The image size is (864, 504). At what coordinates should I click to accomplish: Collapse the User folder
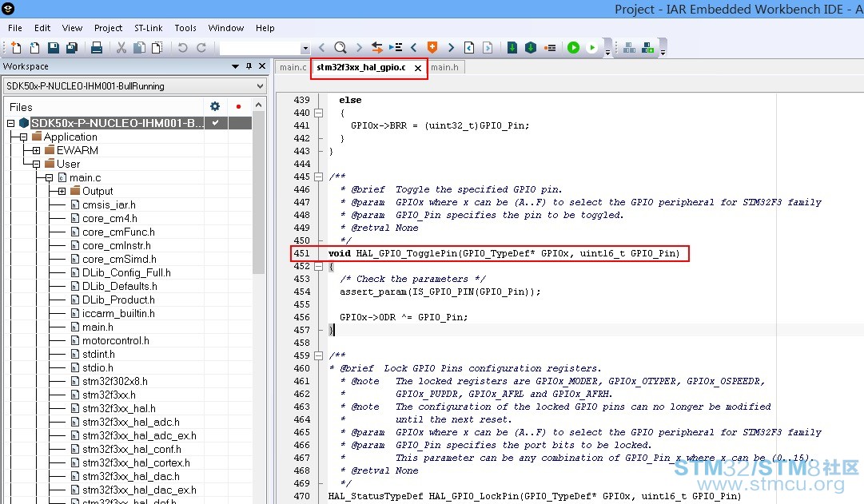(x=37, y=165)
